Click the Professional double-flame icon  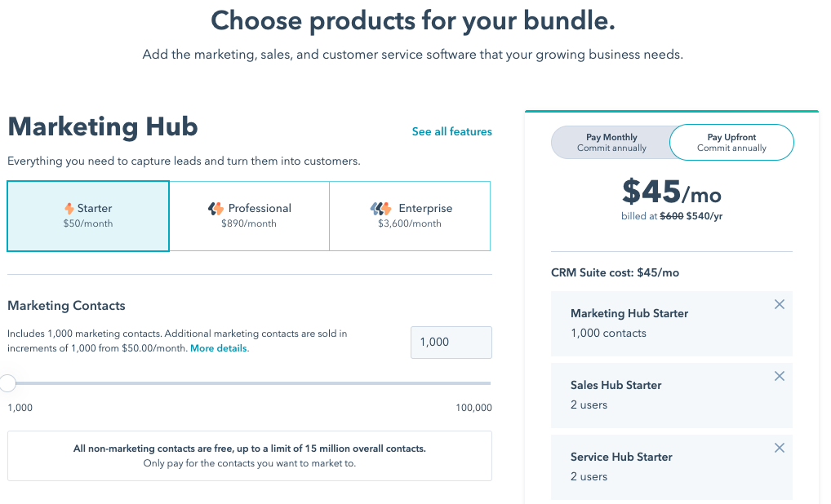tap(217, 208)
